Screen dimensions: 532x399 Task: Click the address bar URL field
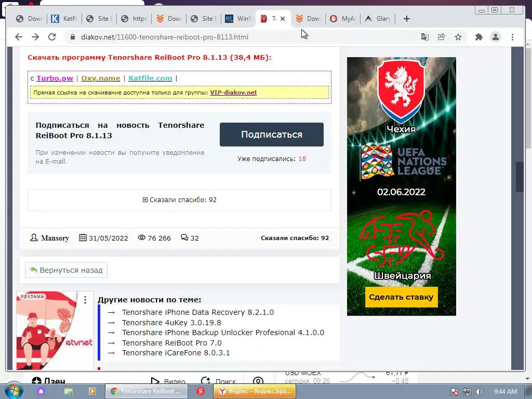tap(165, 37)
